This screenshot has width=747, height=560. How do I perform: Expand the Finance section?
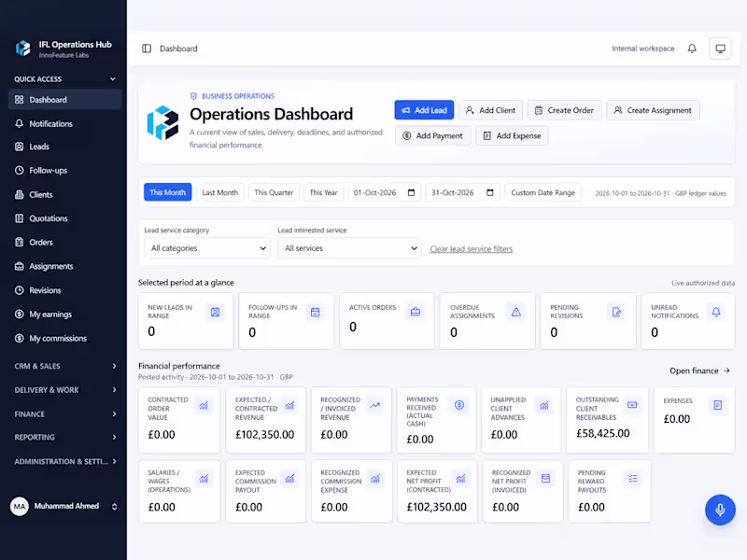click(x=64, y=414)
